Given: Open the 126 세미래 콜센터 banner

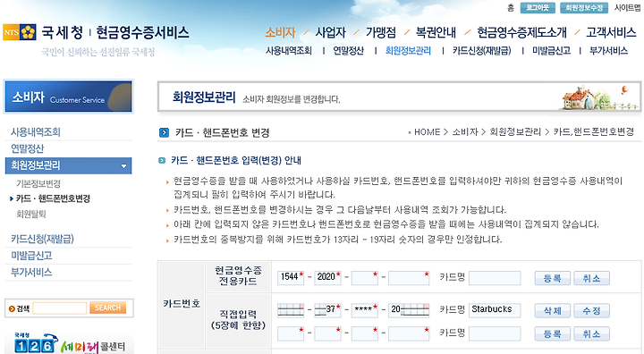Looking at the screenshot, I should click(x=69, y=343).
